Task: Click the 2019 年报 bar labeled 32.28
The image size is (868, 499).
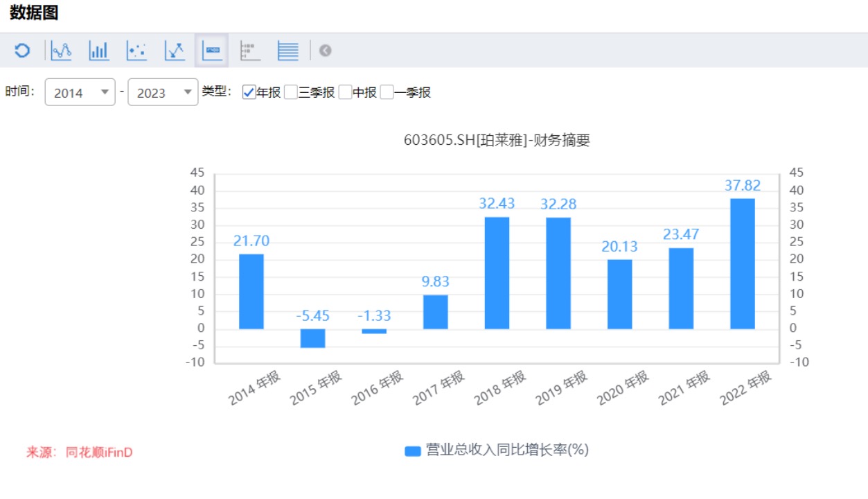Action: pyautogui.click(x=558, y=273)
